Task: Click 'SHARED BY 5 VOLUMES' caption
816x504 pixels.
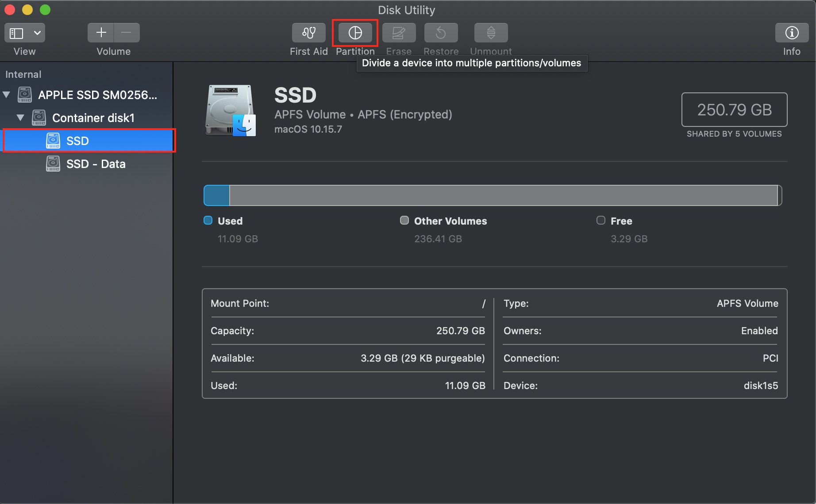Action: [734, 134]
